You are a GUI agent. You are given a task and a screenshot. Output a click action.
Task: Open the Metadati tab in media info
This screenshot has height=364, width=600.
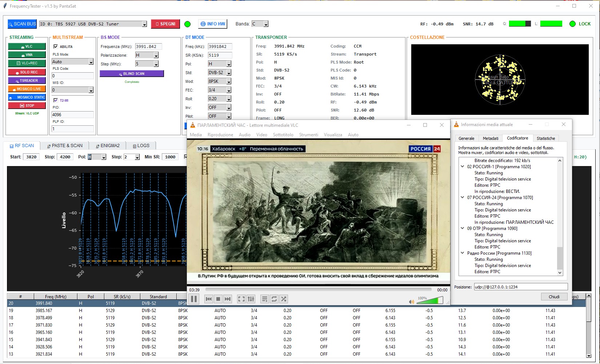[491, 138]
